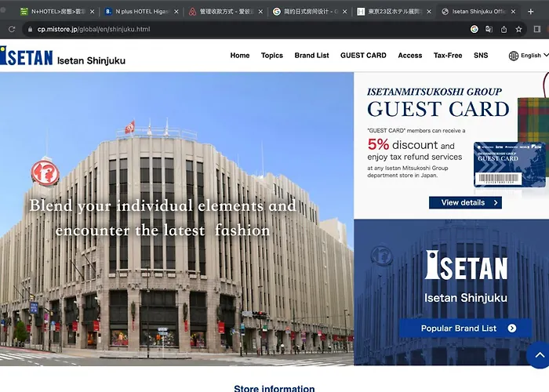The width and height of the screenshot is (549, 392).
Task: Click the Isetan logo in header
Action: click(x=26, y=56)
